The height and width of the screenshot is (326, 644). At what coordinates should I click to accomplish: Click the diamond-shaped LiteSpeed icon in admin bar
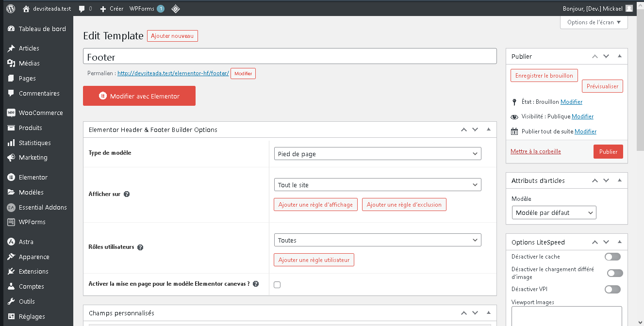[x=176, y=9]
